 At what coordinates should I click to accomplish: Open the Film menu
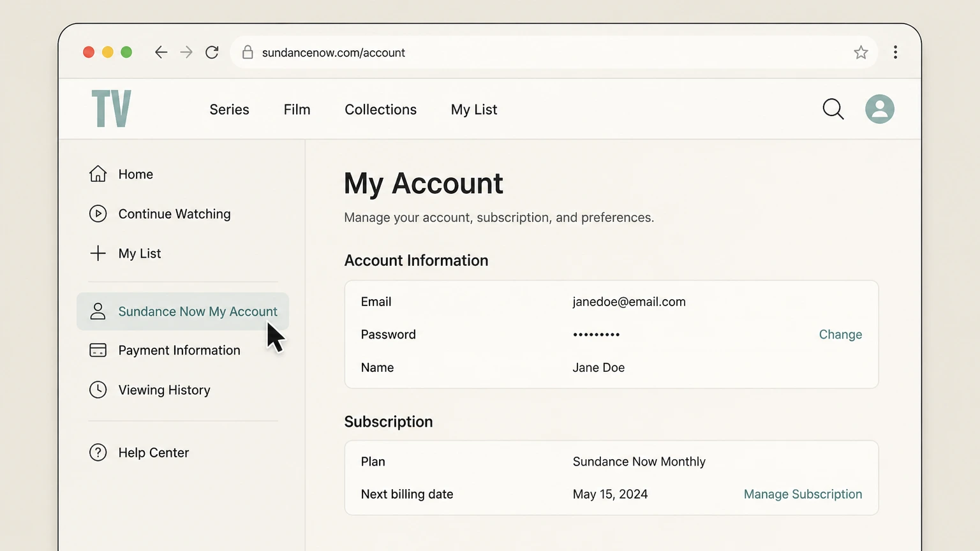(x=297, y=110)
